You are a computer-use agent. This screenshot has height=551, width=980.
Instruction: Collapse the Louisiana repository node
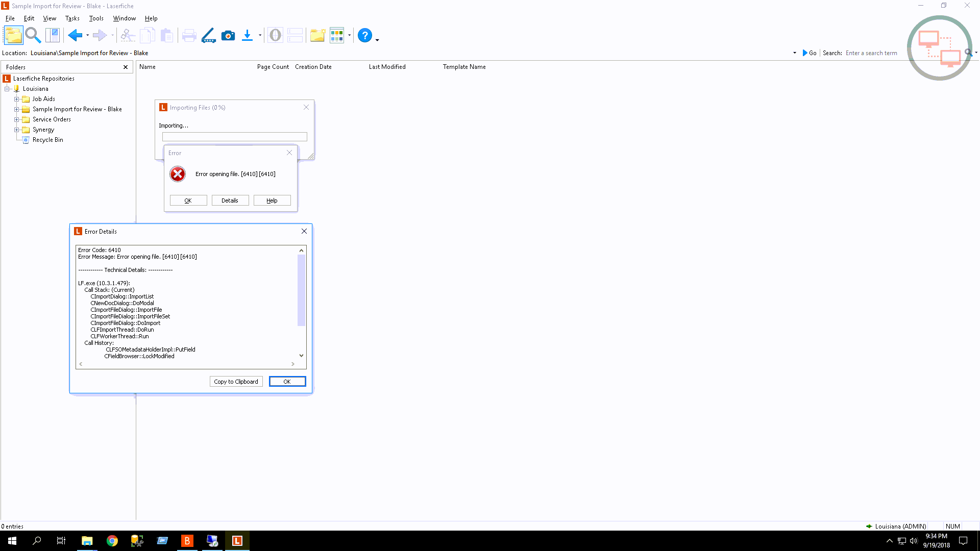click(7, 89)
